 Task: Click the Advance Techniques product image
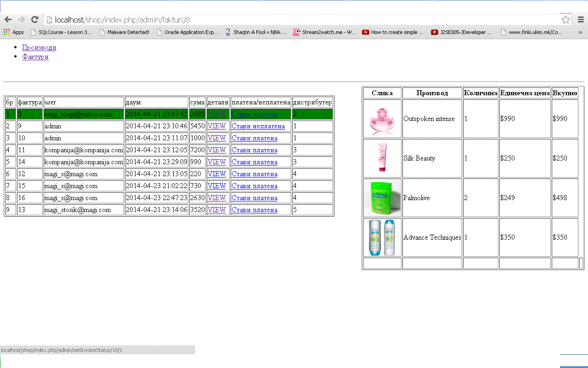tap(382, 237)
